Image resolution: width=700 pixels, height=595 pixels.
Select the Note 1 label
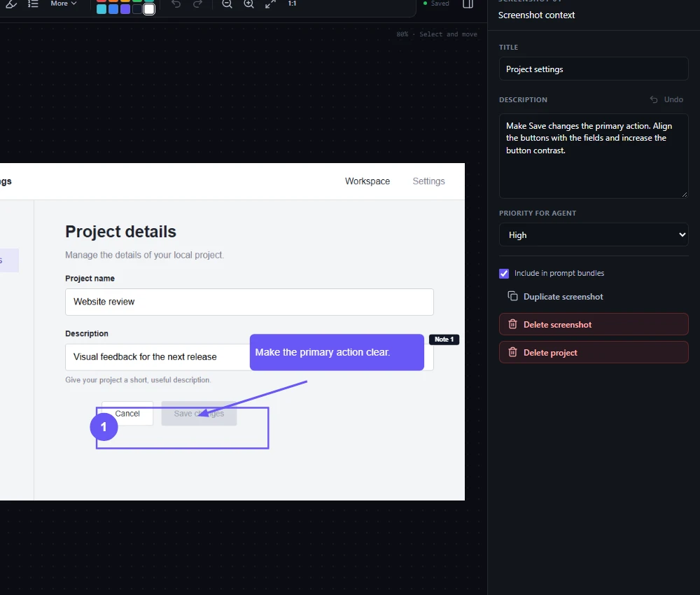(444, 339)
